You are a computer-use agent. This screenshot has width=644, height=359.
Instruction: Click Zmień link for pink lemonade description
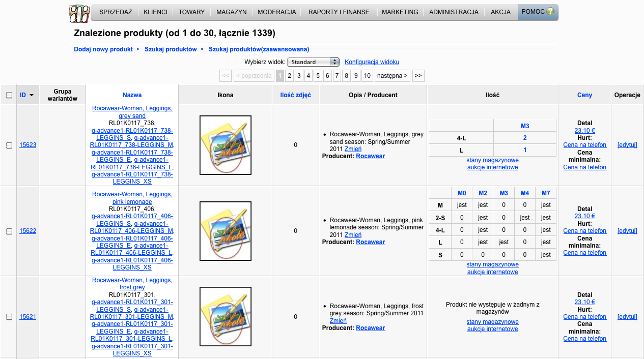tap(353, 235)
